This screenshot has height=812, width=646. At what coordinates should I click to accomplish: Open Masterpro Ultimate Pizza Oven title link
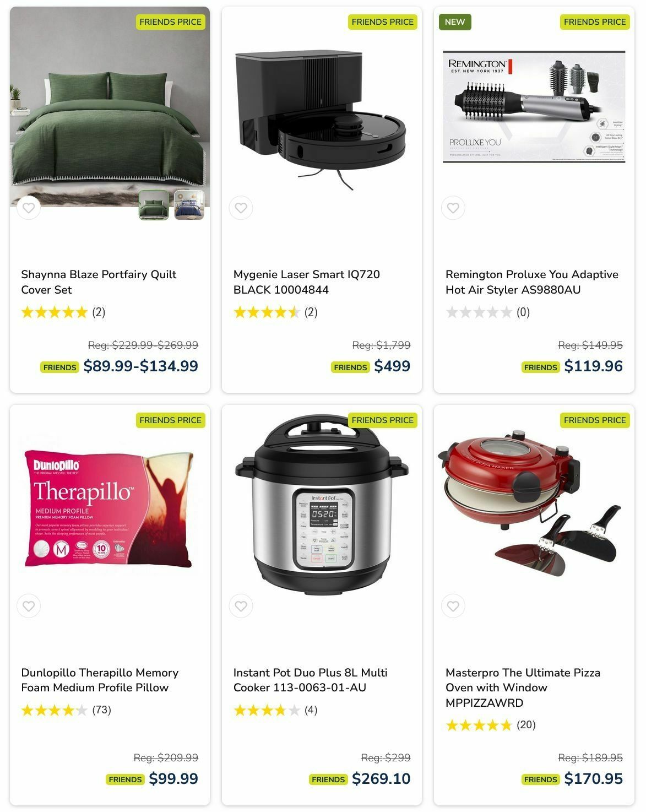tap(523, 688)
